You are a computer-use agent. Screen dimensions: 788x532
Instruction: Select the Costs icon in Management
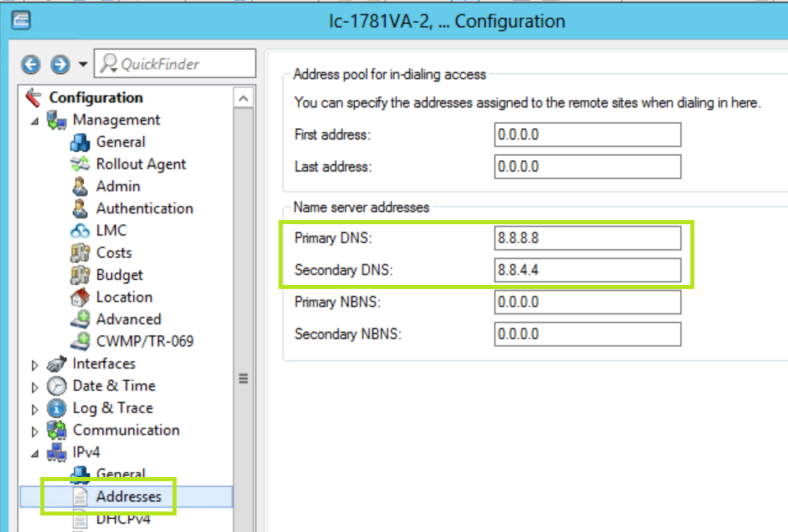coord(80,253)
